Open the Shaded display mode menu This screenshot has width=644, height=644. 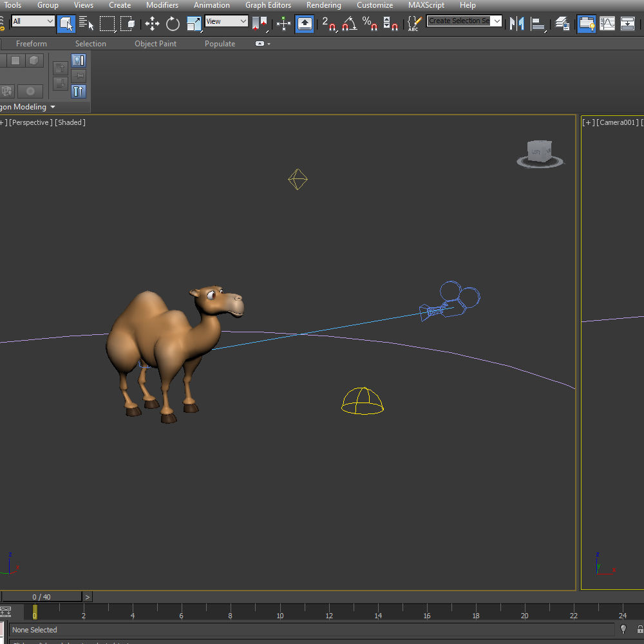coord(70,122)
